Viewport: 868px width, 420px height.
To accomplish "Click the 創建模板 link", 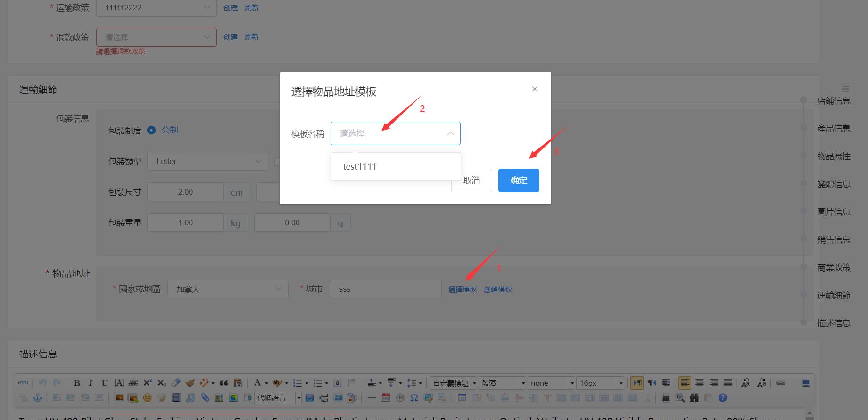I will point(497,289).
